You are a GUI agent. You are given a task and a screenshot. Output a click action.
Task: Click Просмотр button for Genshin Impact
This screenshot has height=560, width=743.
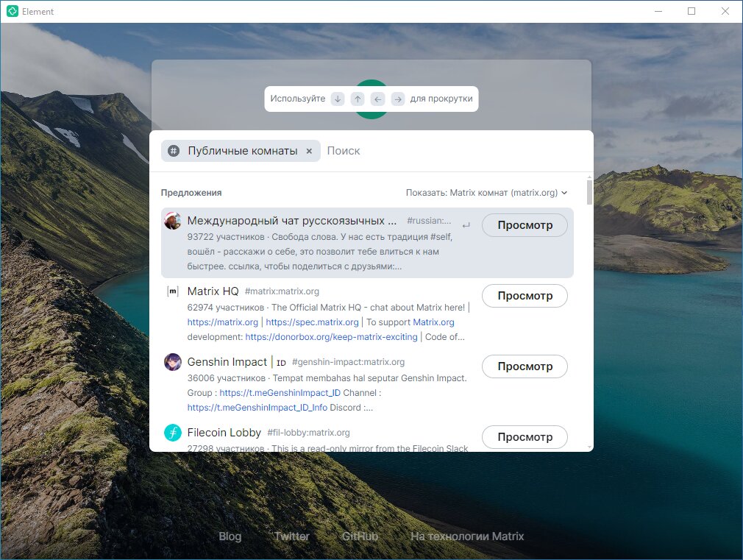(525, 366)
